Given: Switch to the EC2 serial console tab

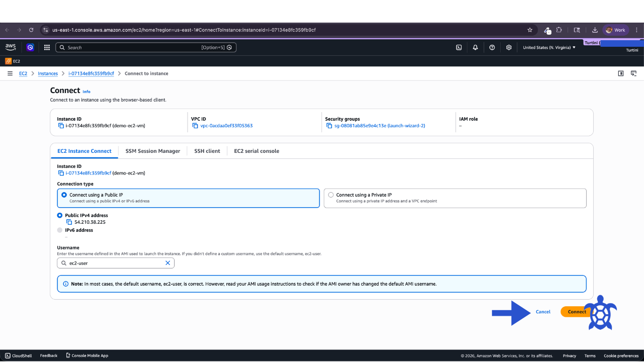Looking at the screenshot, I should coord(257,151).
